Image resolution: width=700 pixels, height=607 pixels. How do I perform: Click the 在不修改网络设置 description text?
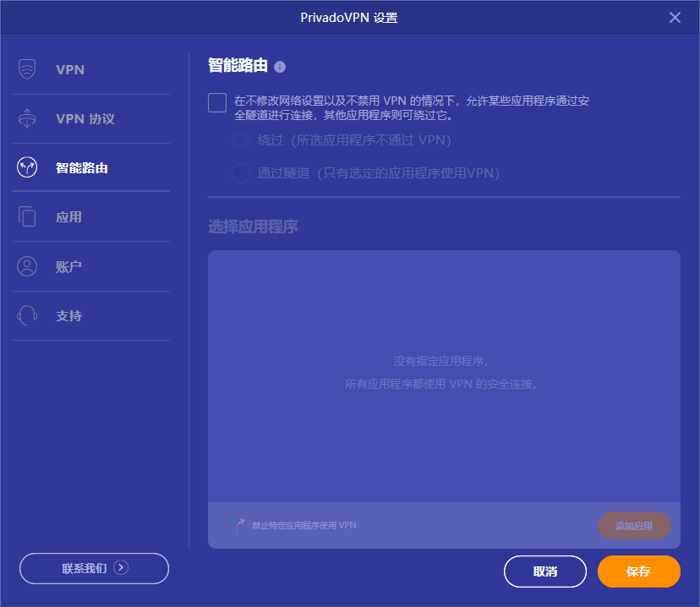[x=412, y=108]
